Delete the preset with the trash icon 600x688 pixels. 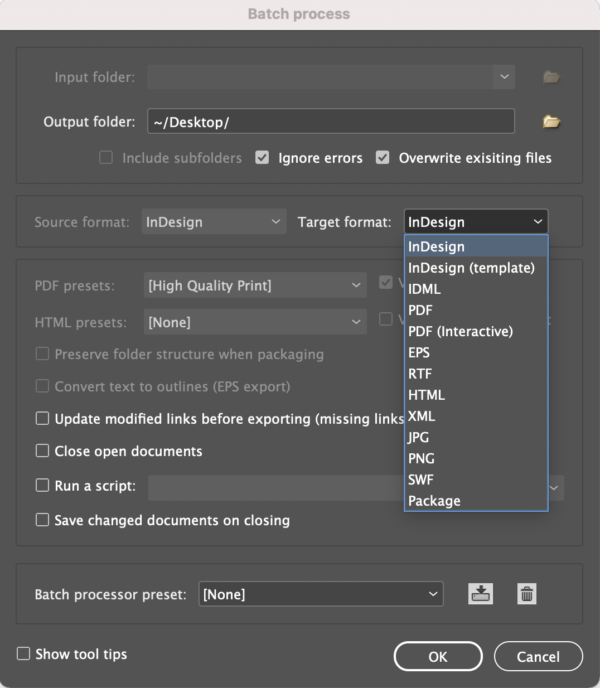click(x=527, y=594)
